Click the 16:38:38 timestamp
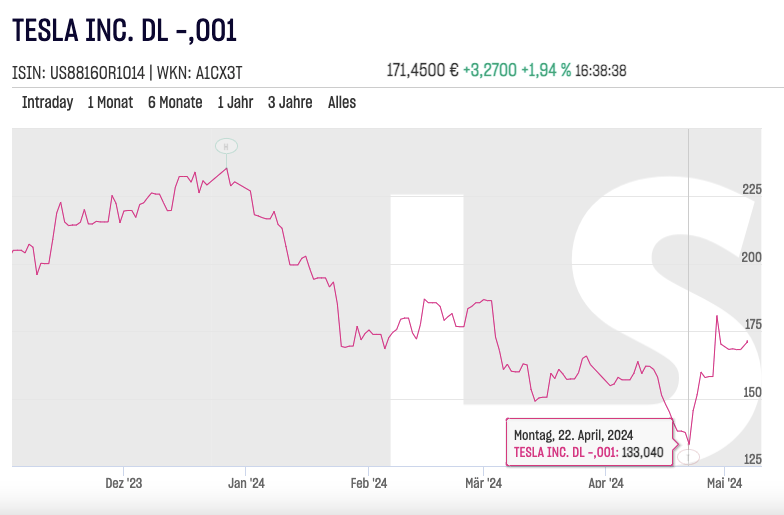 [x=602, y=70]
